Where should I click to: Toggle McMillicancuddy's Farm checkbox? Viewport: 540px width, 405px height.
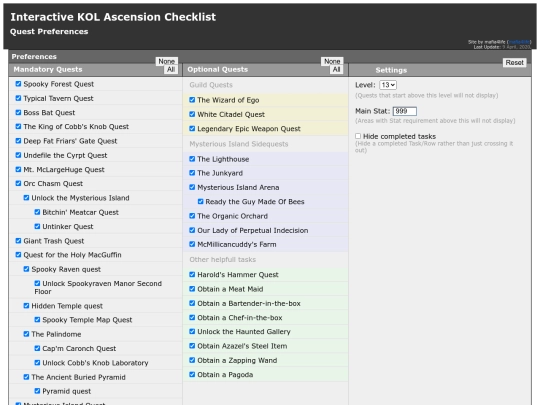coord(192,244)
